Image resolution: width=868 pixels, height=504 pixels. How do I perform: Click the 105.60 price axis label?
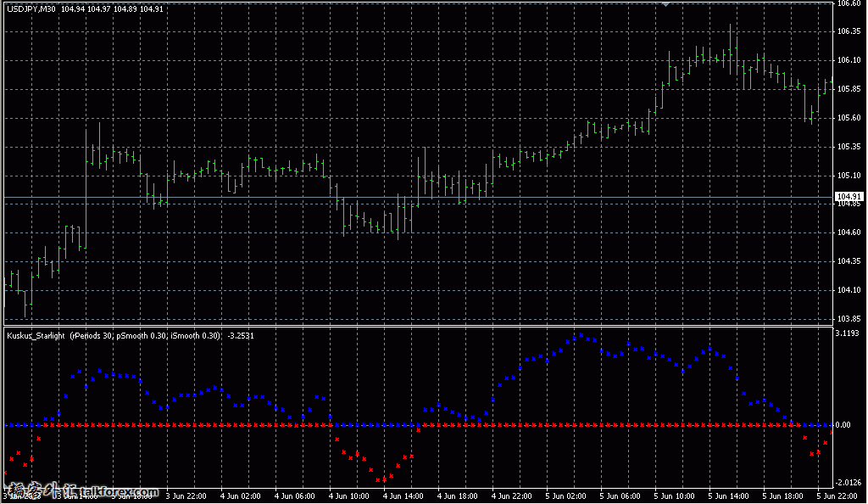849,118
